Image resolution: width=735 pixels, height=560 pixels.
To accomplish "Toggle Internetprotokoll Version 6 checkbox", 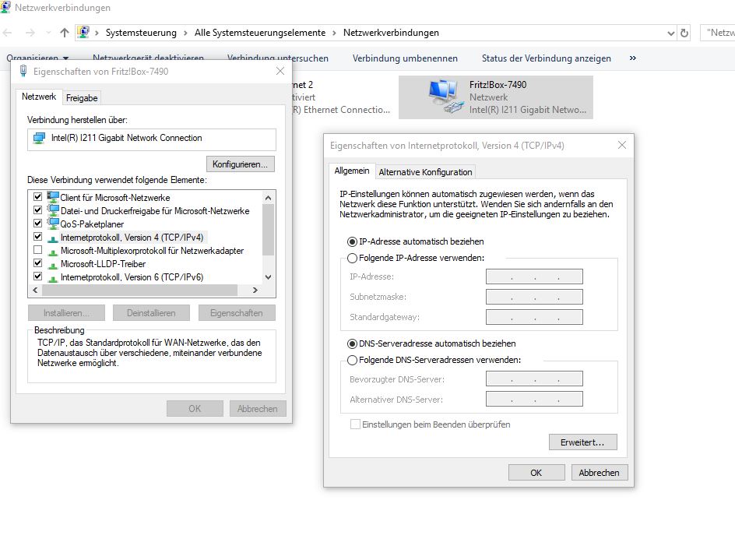I will pos(38,276).
